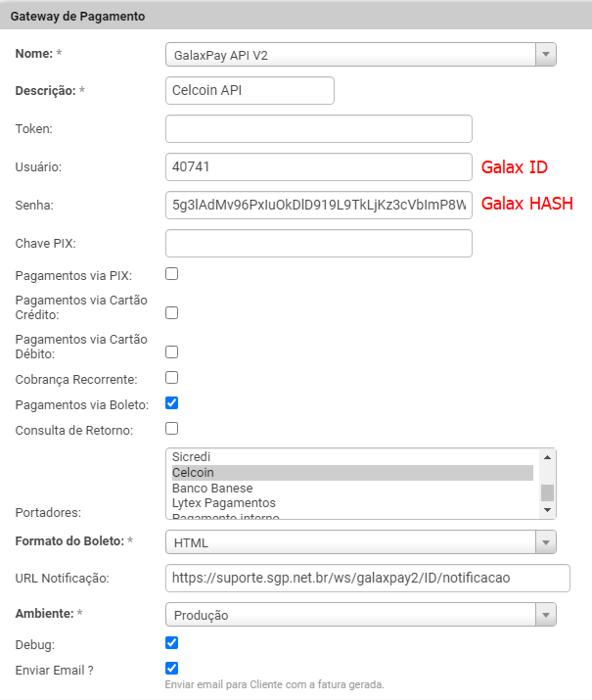Enable Pagamentos via PIX checkbox
This screenshot has width=592, height=700.
point(172,274)
